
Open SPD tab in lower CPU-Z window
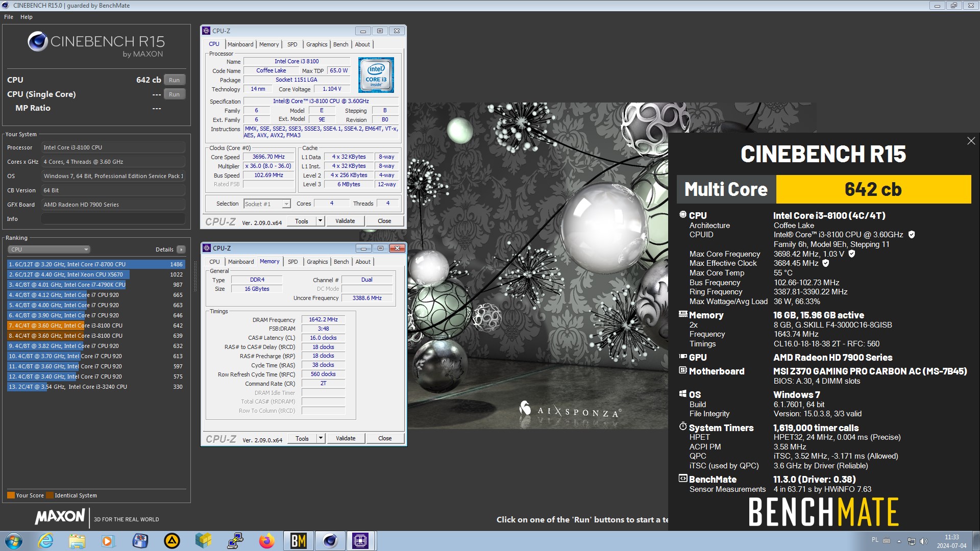pos(292,262)
